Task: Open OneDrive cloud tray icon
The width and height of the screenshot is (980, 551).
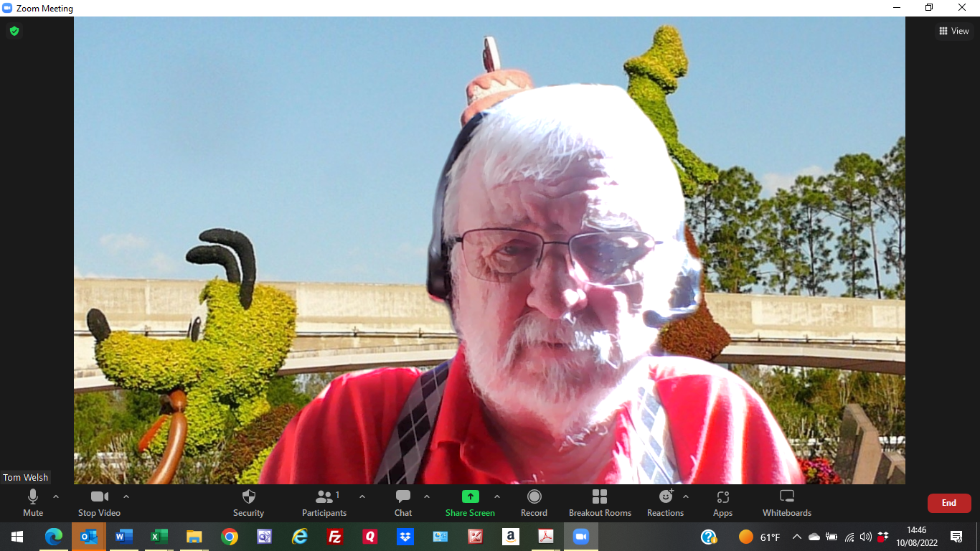Action: click(x=814, y=537)
